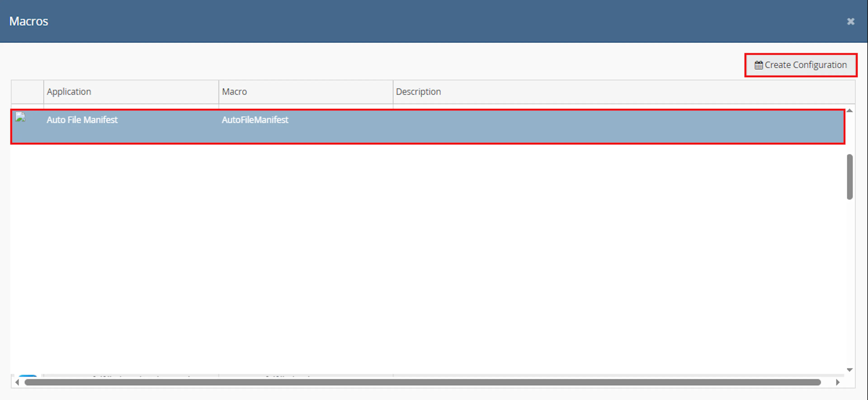868x400 pixels.
Task: Click the horizontal scrollbar thumb
Action: coord(422,382)
